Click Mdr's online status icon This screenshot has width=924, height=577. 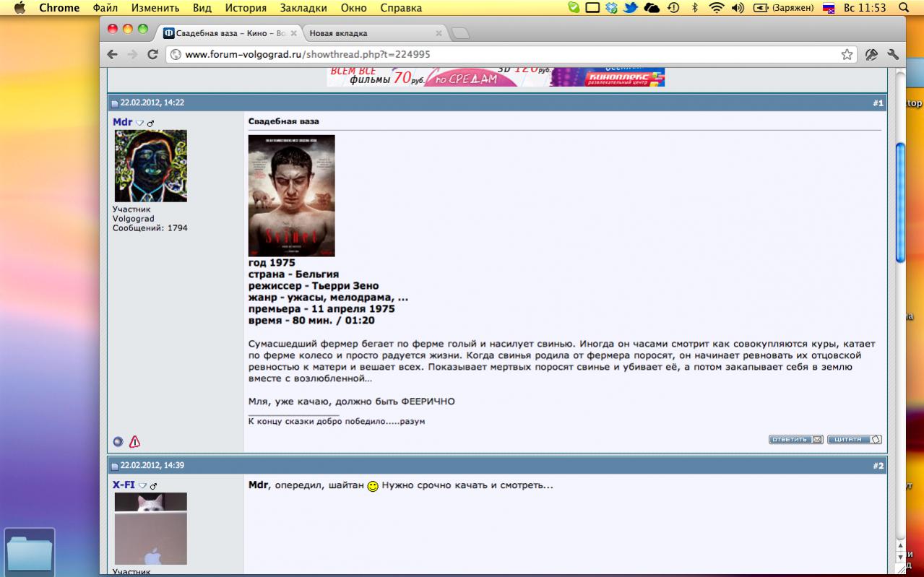click(118, 442)
